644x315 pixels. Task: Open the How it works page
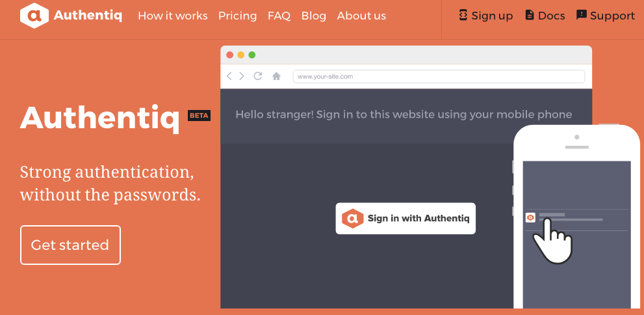[x=172, y=16]
